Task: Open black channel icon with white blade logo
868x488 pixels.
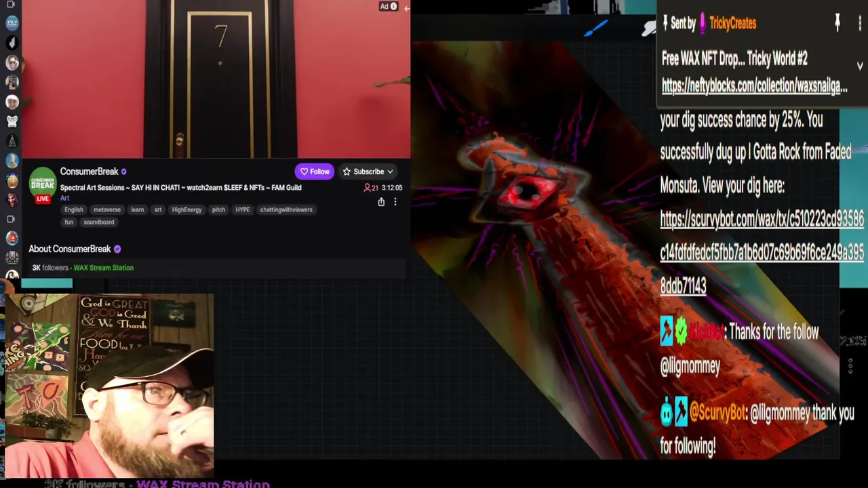Action: click(12, 43)
